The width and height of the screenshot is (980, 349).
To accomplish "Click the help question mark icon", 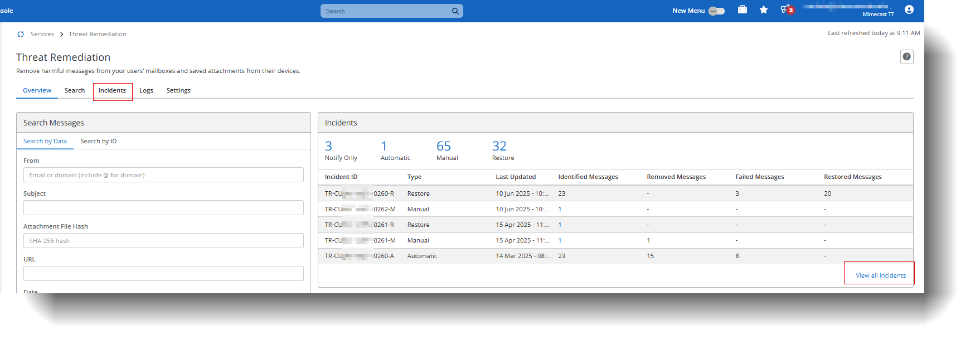I will [906, 57].
